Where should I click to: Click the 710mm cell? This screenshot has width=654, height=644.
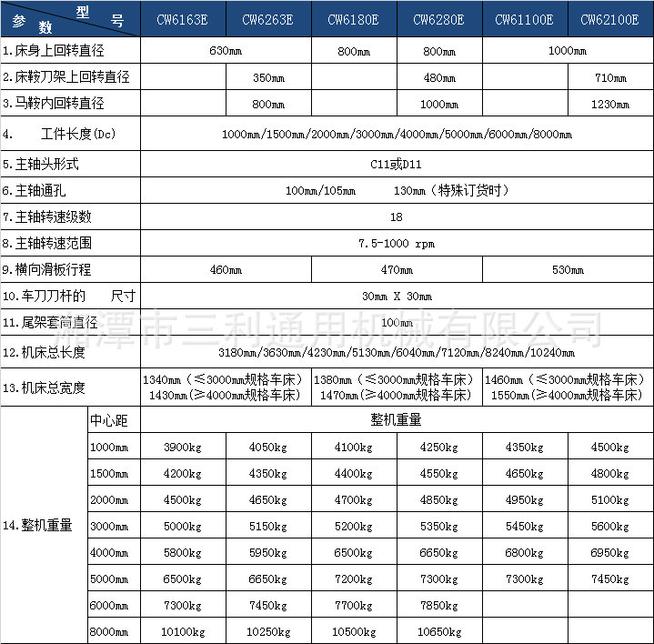click(610, 77)
